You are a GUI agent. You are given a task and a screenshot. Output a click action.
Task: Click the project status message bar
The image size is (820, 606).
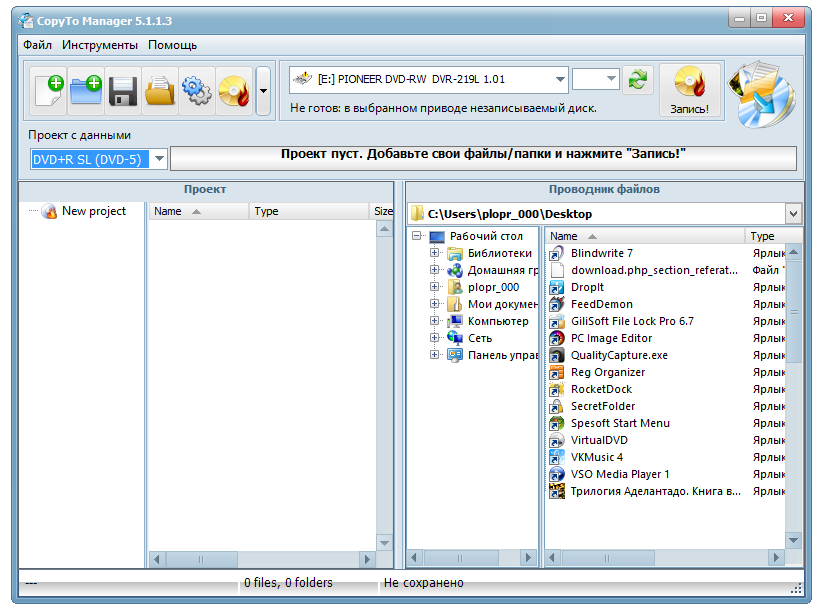pyautogui.click(x=483, y=158)
